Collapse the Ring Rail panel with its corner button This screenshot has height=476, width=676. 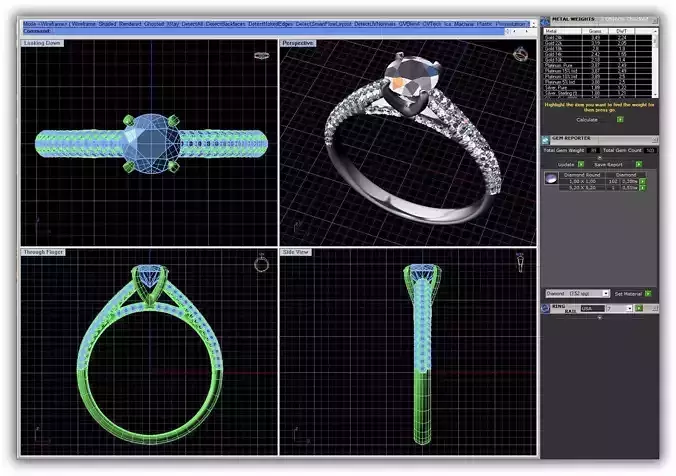click(654, 308)
